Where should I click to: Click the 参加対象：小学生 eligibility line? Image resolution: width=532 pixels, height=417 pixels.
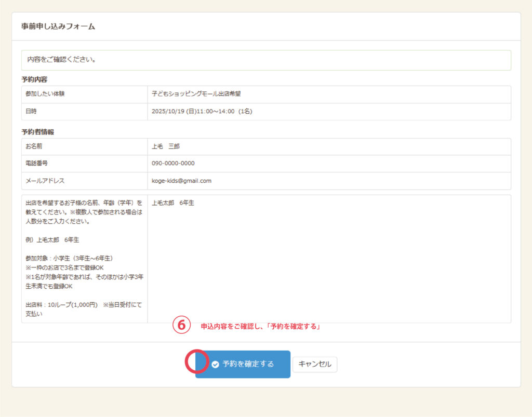coord(69,258)
